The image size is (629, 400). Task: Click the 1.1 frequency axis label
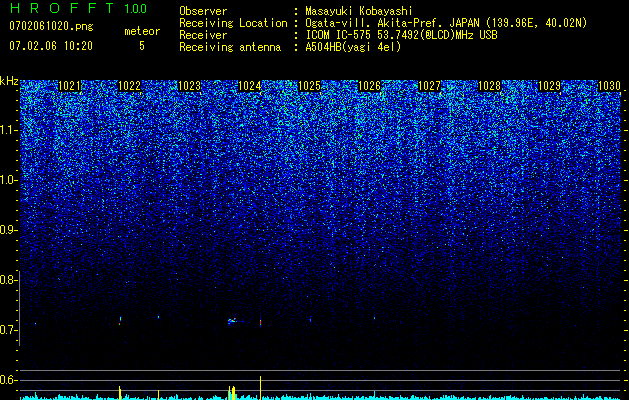[x=8, y=130]
